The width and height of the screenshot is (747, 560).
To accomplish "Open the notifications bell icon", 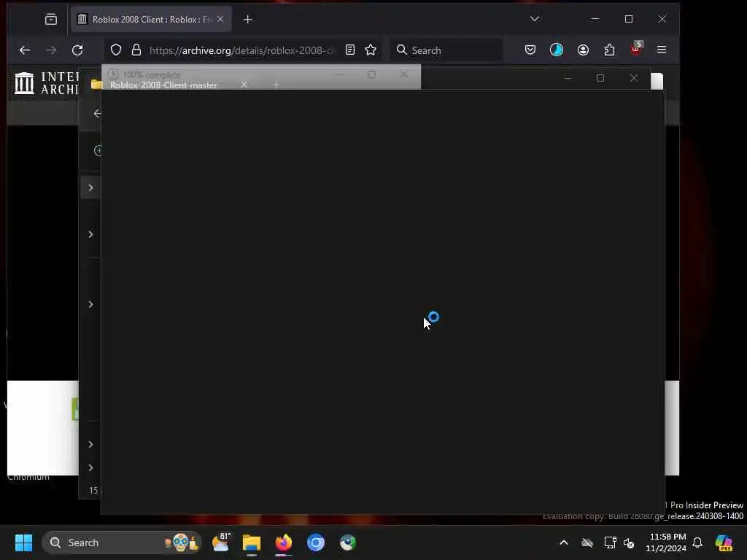I will pos(697,542).
